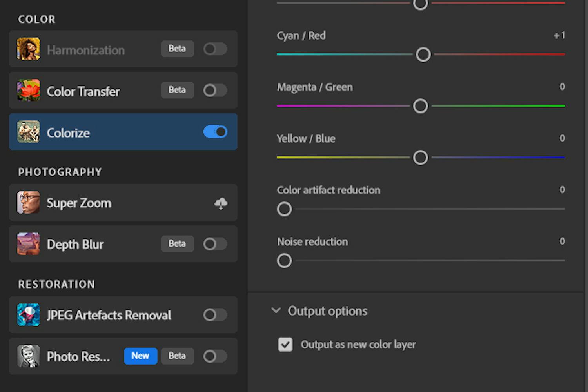Click the Harmonization filter thumbnail icon
This screenshot has height=392, width=588.
(x=29, y=49)
